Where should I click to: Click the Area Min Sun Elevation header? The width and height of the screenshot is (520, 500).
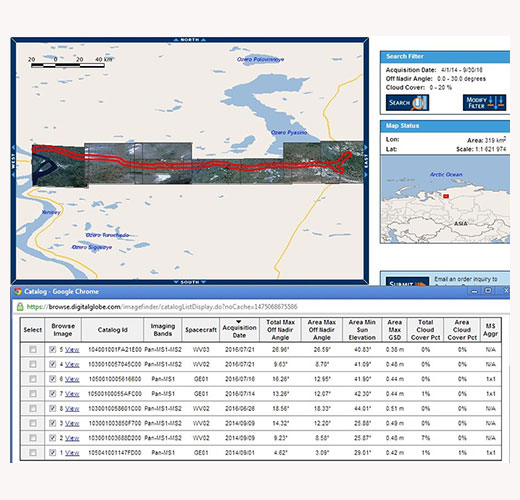point(362,330)
